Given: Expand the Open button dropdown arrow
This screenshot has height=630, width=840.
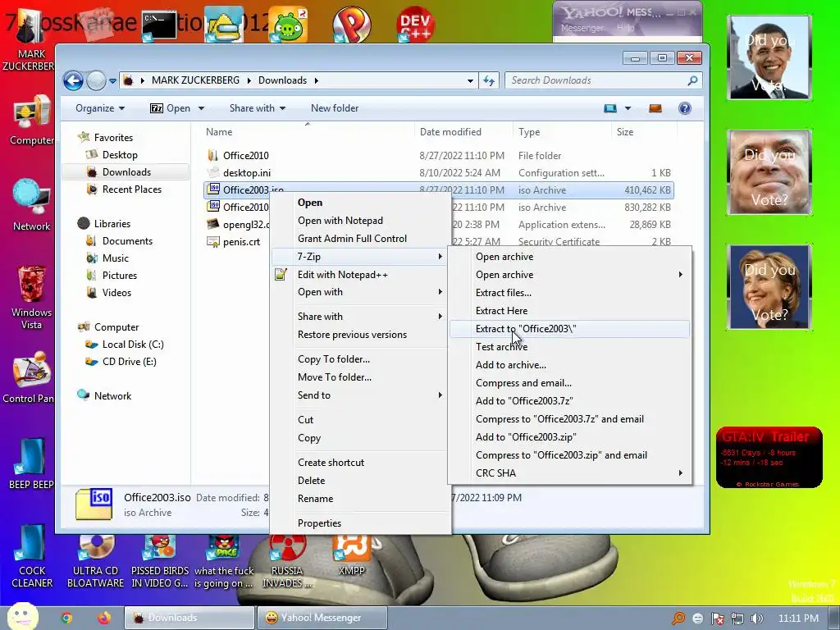Looking at the screenshot, I should [202, 108].
